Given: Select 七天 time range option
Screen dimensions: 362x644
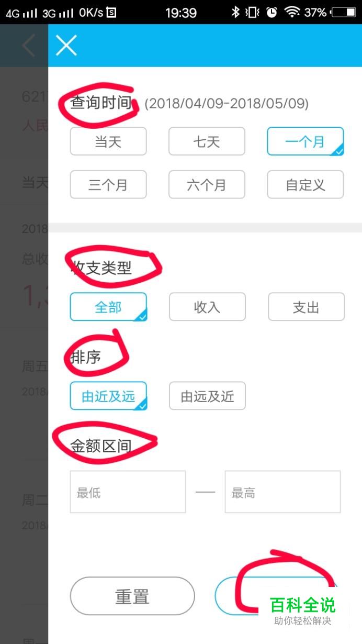Looking at the screenshot, I should (x=207, y=141).
